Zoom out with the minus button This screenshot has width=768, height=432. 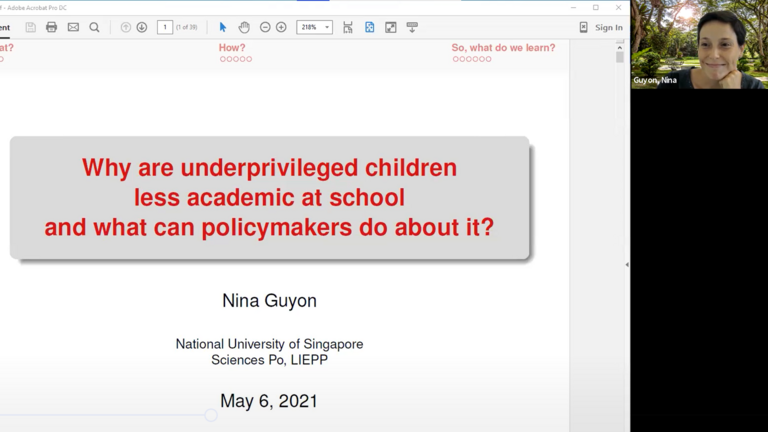(265, 27)
